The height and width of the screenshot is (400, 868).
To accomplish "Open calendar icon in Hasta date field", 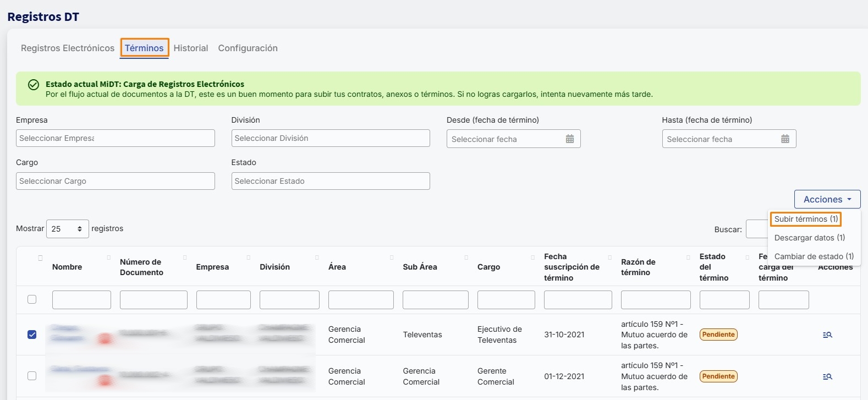I will click(x=785, y=139).
